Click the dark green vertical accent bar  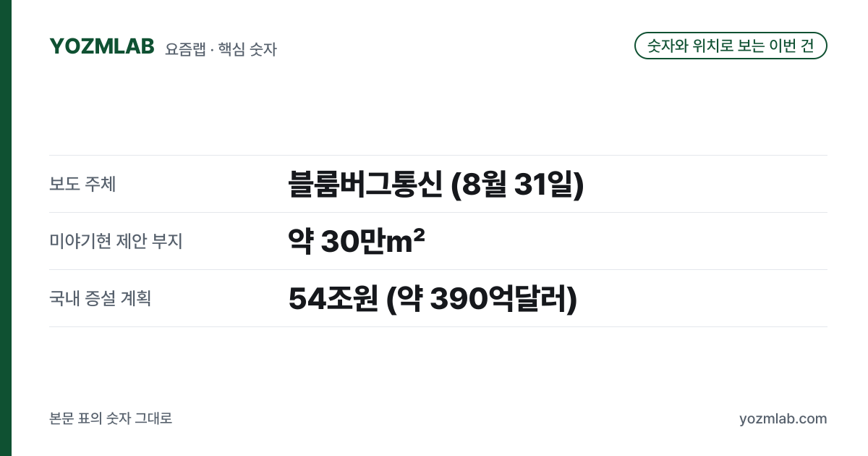[x=6, y=228]
